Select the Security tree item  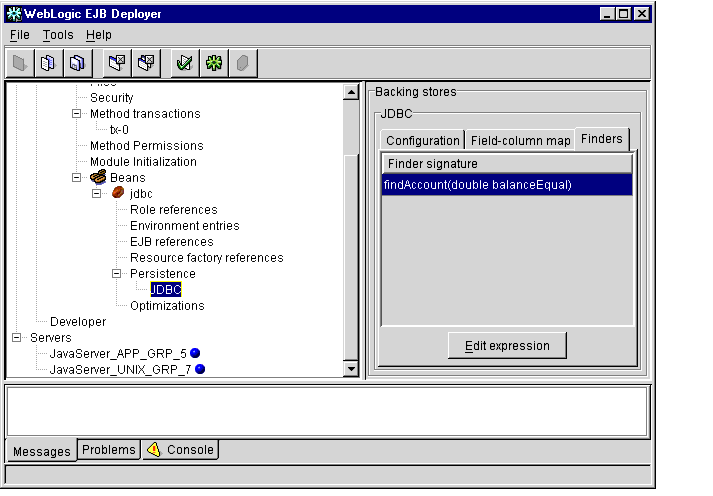click(111, 98)
